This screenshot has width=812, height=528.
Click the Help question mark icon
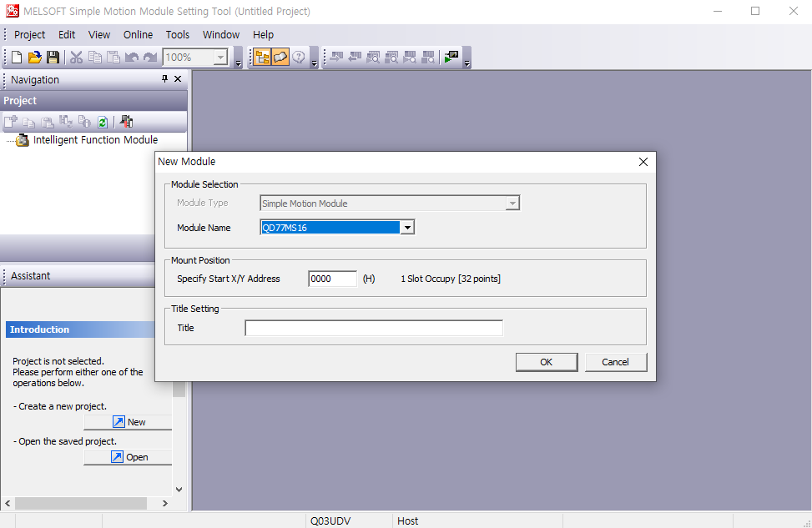[x=298, y=57]
